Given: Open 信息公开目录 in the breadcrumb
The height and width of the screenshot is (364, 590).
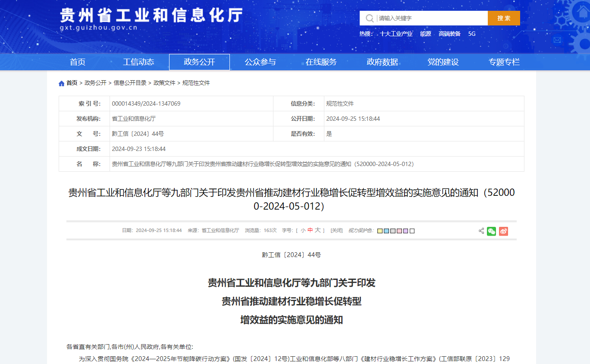Looking at the screenshot, I should click(130, 83).
